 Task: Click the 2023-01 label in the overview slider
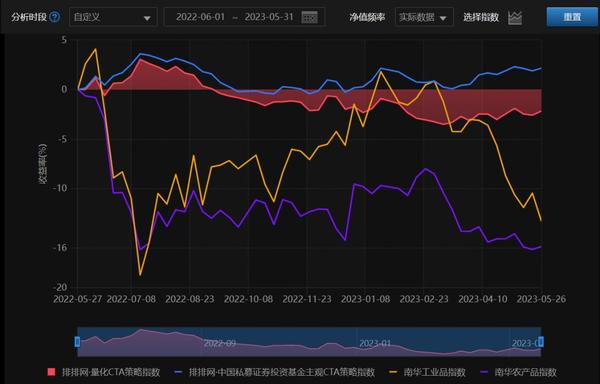pyautogui.click(x=375, y=343)
